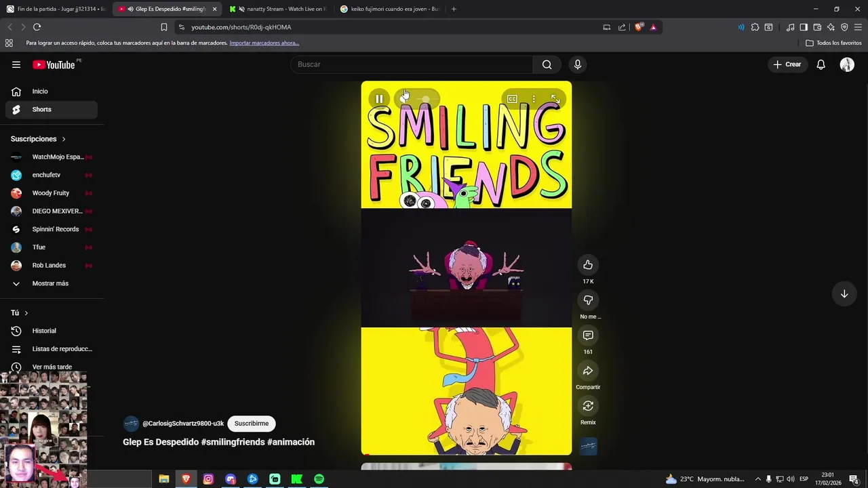This screenshot has width=868, height=488.
Task: Click the Buscar search field
Action: pos(412,64)
